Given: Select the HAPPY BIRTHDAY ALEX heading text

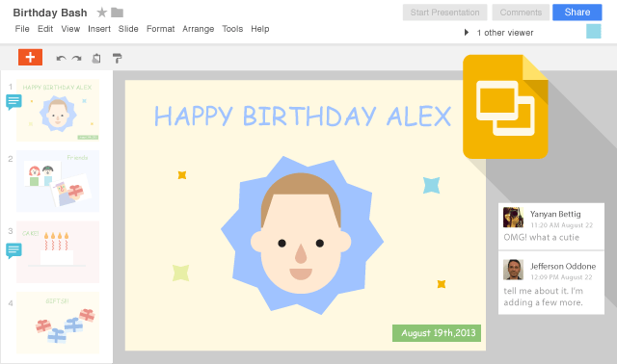Looking at the screenshot, I should point(303,117).
